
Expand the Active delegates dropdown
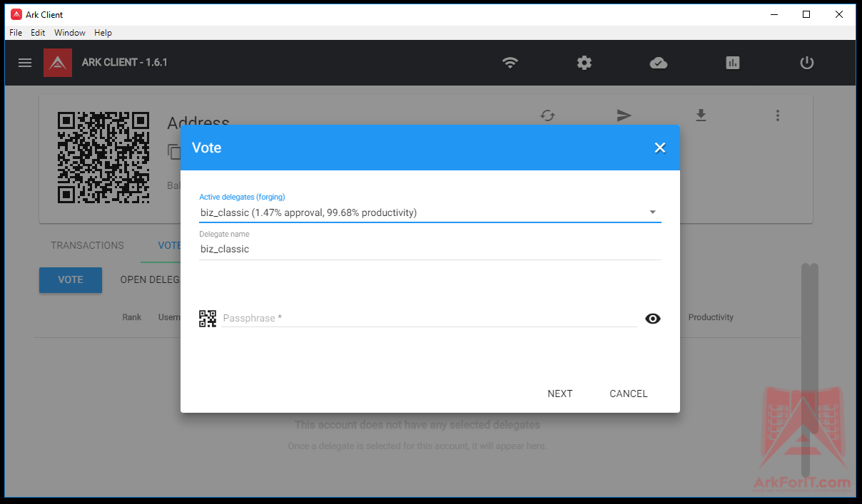[430, 212]
